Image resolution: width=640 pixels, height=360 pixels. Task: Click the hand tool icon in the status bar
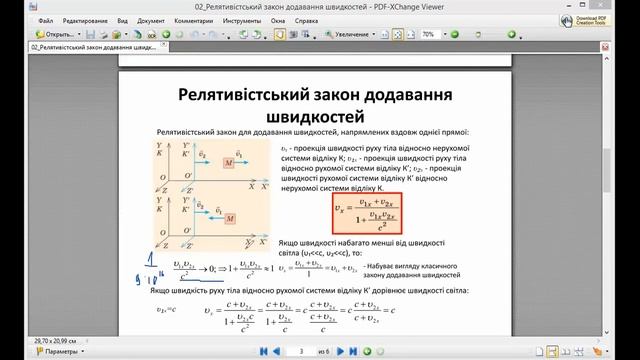(598, 351)
